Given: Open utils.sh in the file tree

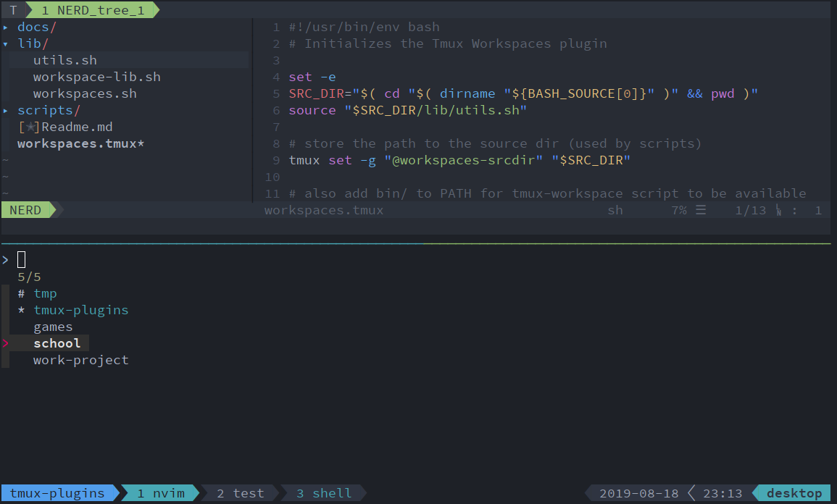Looking at the screenshot, I should [64, 60].
